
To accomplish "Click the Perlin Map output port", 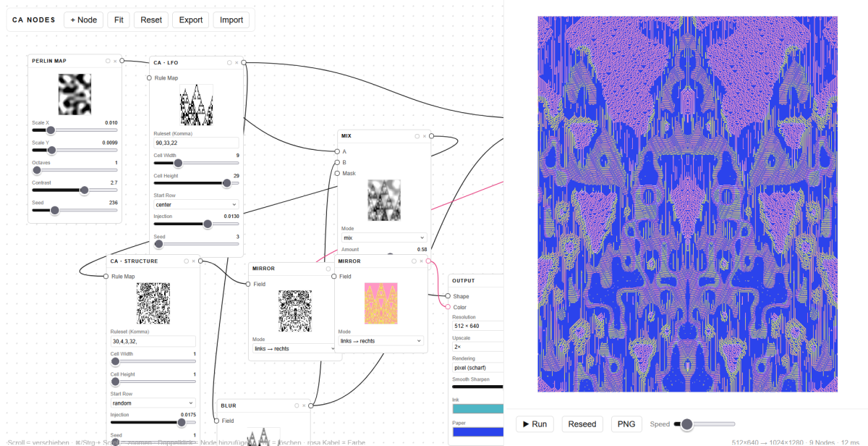I will click(x=122, y=61).
